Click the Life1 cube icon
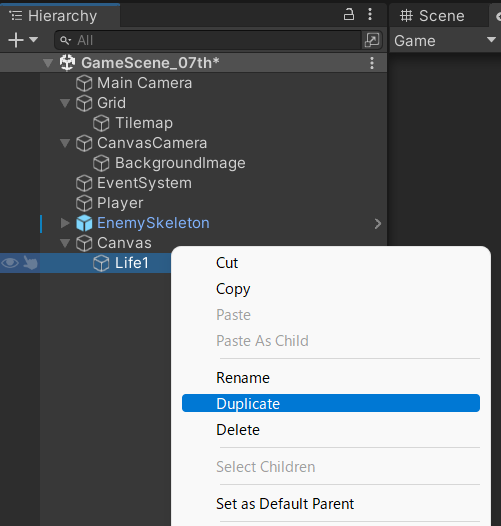Image resolution: width=501 pixels, height=526 pixels. [x=101, y=263]
